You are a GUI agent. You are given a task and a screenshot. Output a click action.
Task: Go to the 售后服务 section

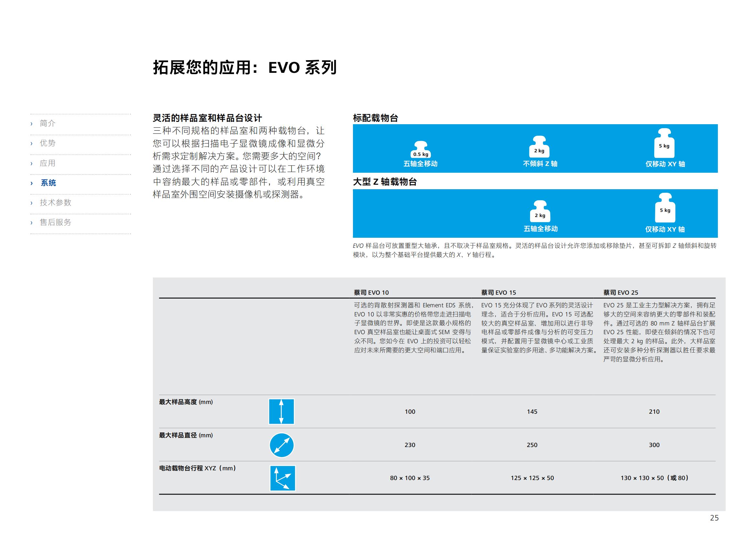(x=56, y=222)
